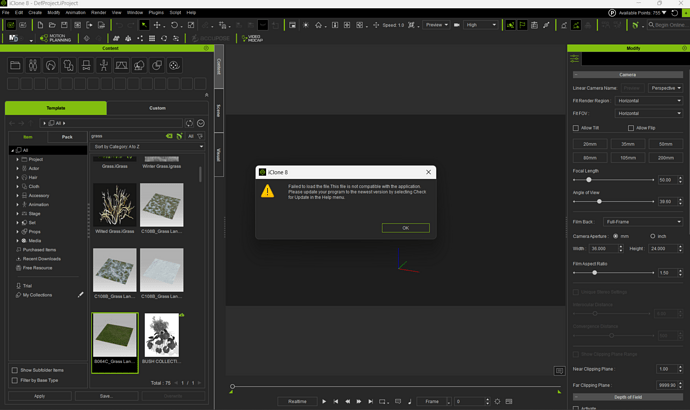This screenshot has width=690, height=410.
Task: Open Sort by Category A to Z dropdown
Action: (147, 146)
